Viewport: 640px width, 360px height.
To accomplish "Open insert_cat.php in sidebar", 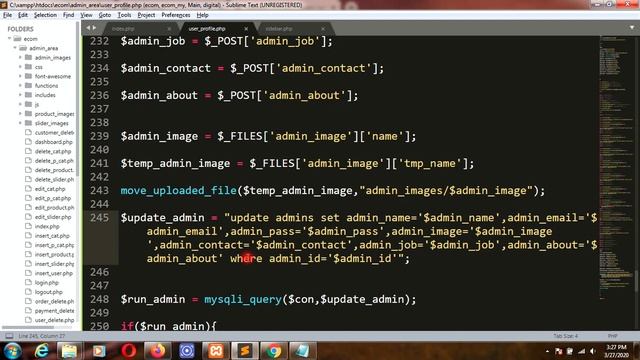I will click(x=52, y=236).
